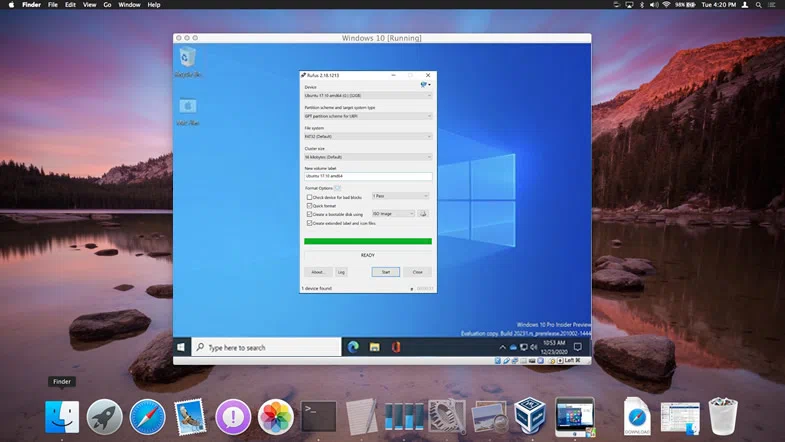
Task: Open the Go menu in menu bar
Action: click(107, 5)
